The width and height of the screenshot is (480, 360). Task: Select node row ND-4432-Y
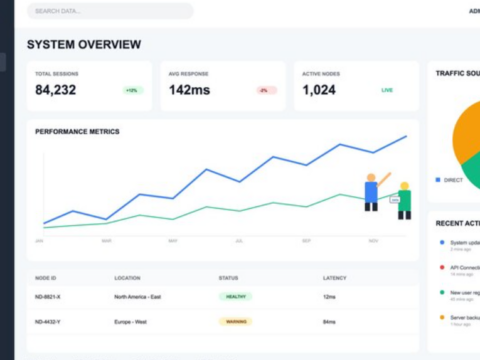pos(223,322)
